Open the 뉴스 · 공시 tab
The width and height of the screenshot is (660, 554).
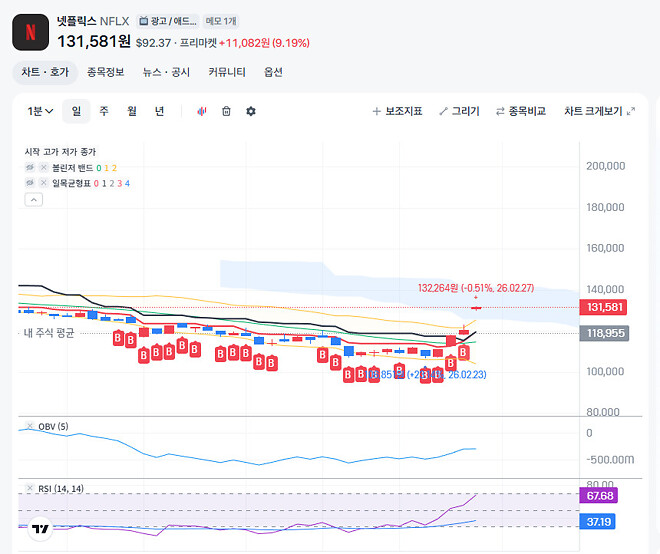(166, 72)
